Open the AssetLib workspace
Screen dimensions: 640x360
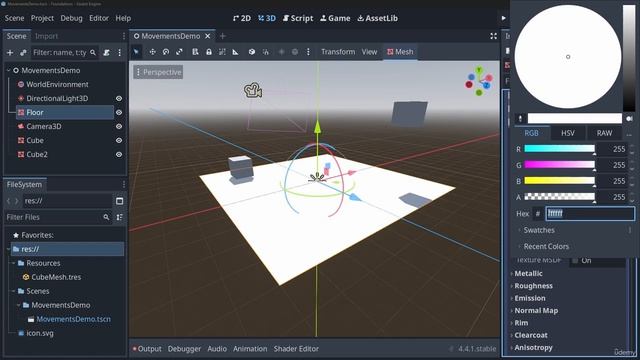[x=377, y=18]
